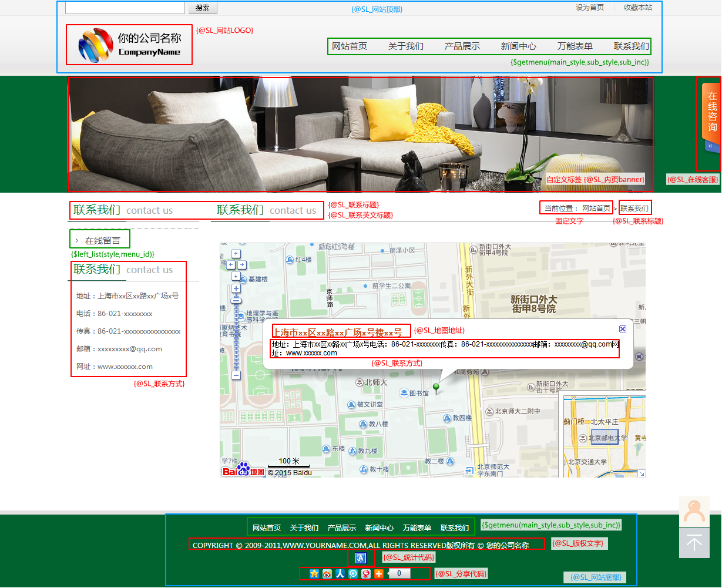Click the map zoom-out minus button

point(236,375)
